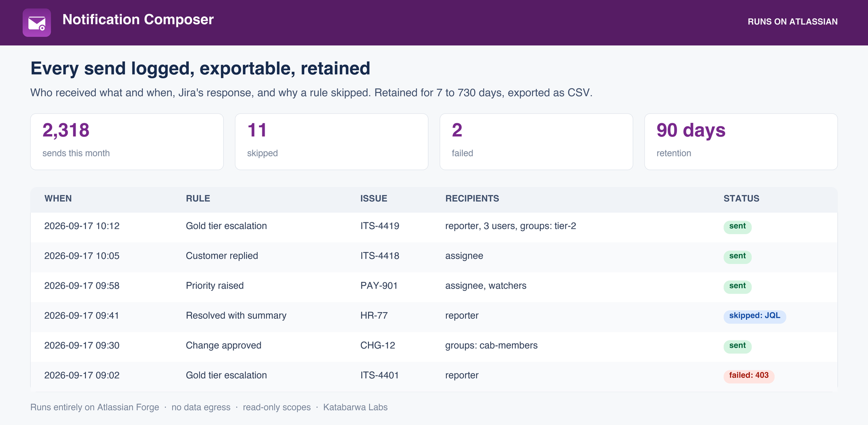This screenshot has width=868, height=425.
Task: Open issue PAY-901
Action: [379, 286]
